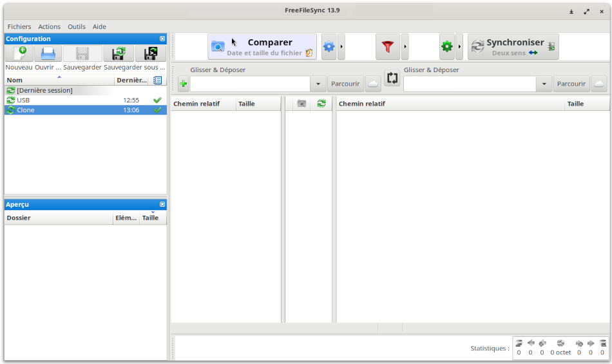Viewport: 612px width, 364px height.
Task: Open Outils menu
Action: click(x=77, y=26)
